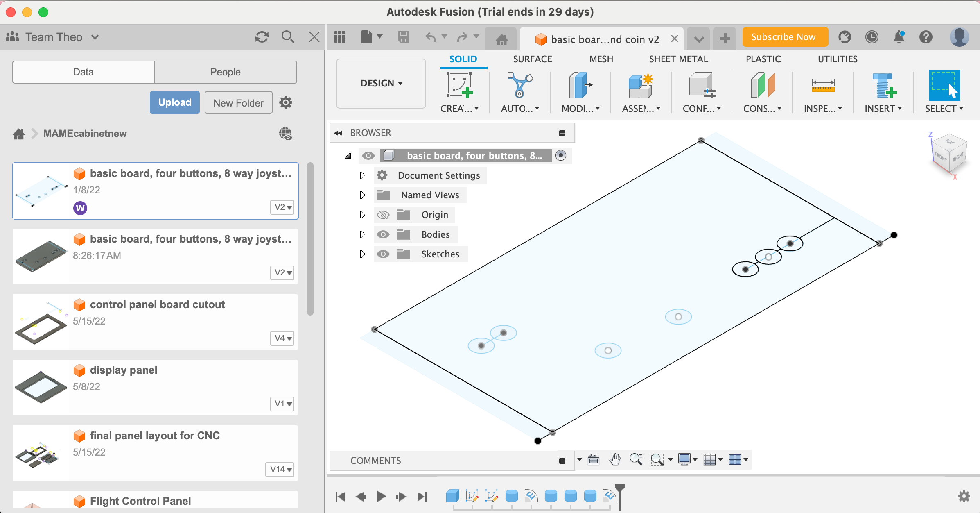Click the Insert fastener icon

tap(883, 85)
